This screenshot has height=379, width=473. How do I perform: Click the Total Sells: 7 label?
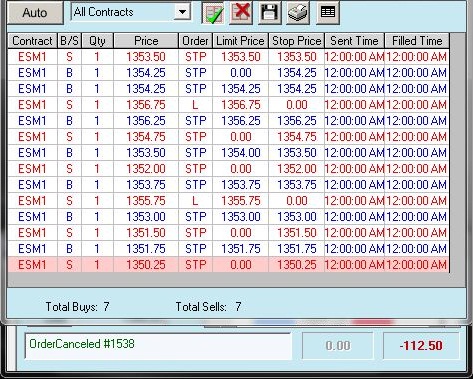pyautogui.click(x=208, y=307)
